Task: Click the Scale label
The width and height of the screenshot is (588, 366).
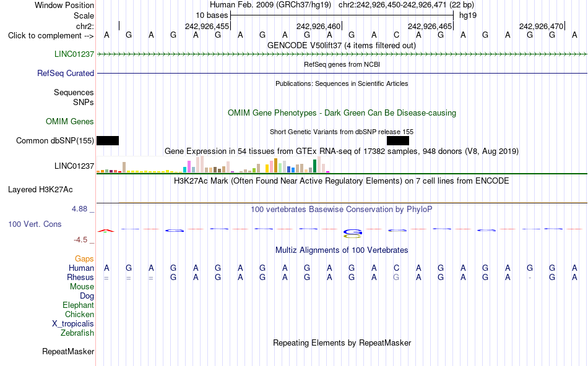Action: pyautogui.click(x=84, y=15)
